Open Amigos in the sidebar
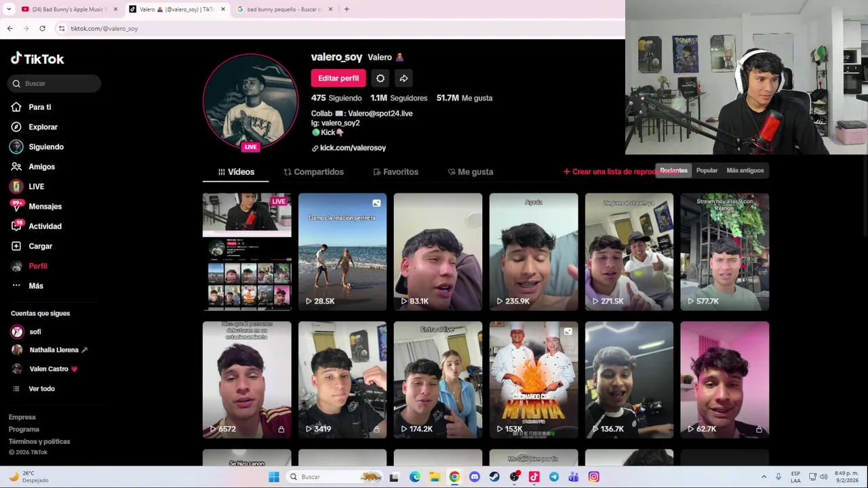Image resolution: width=868 pixels, height=488 pixels. tap(41, 167)
